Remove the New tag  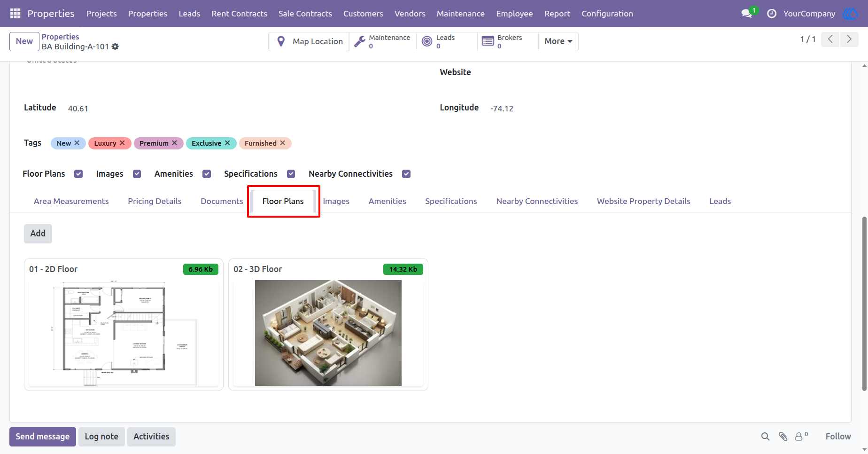77,143
